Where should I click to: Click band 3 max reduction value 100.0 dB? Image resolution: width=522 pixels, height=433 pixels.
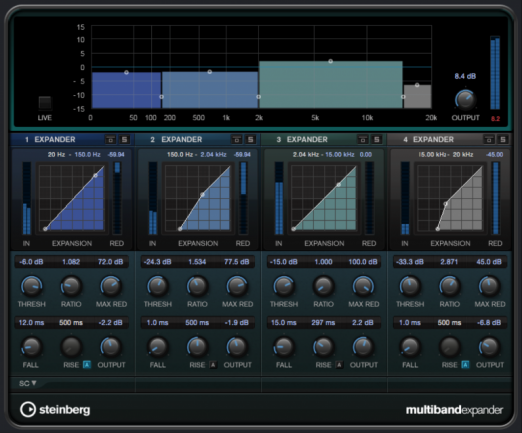(x=363, y=262)
